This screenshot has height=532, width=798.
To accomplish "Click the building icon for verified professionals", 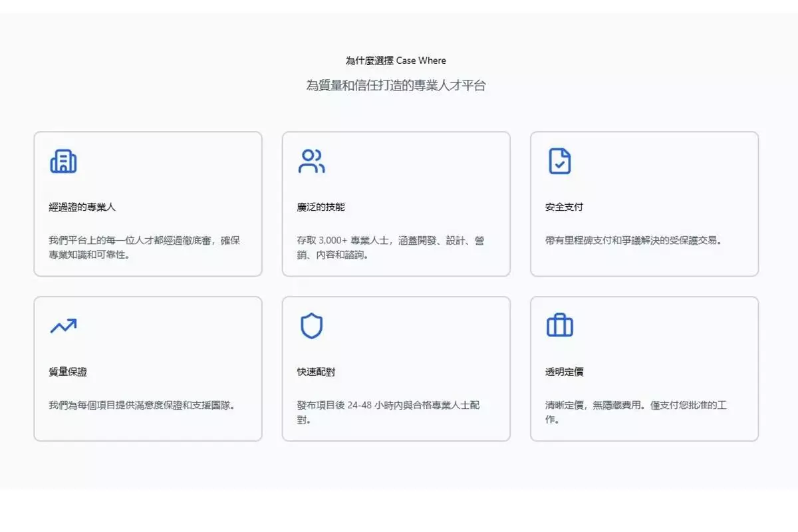I will tap(63, 161).
